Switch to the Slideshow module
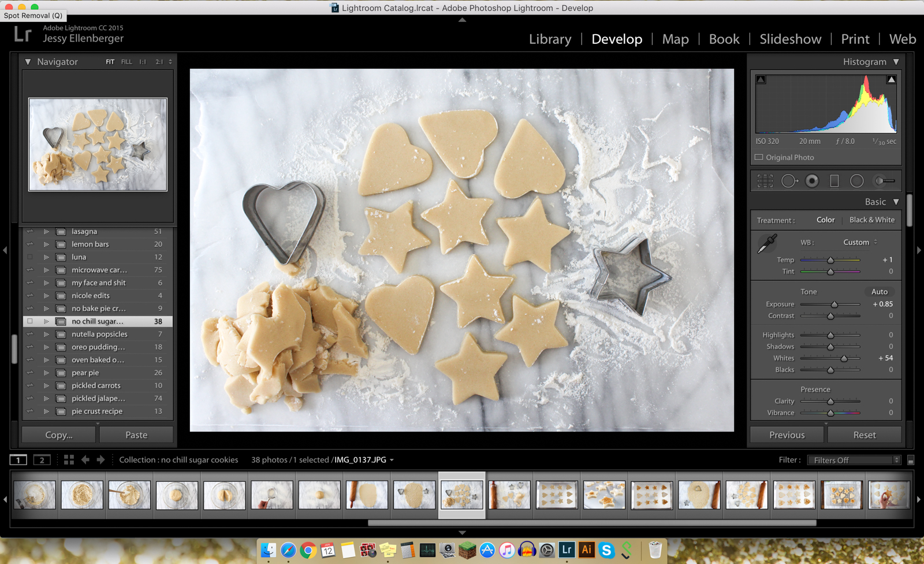This screenshot has height=564, width=924. [x=790, y=39]
